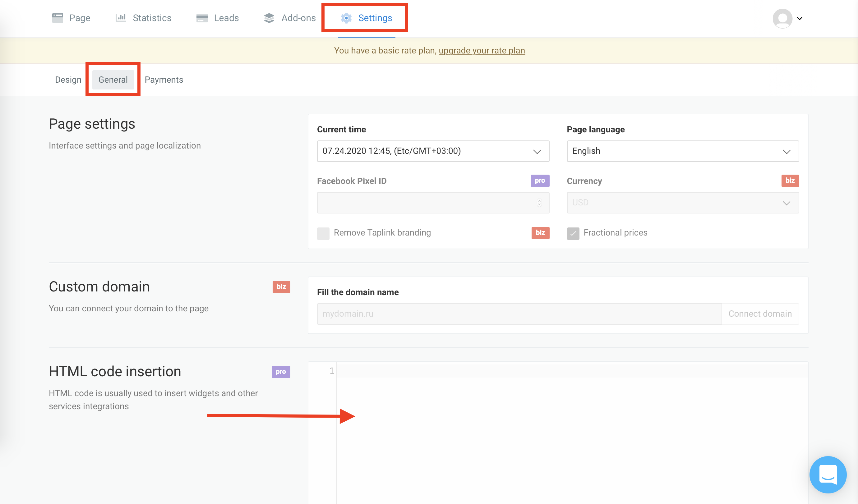Click the mydomain.ru domain name field
The image size is (858, 504).
(519, 314)
